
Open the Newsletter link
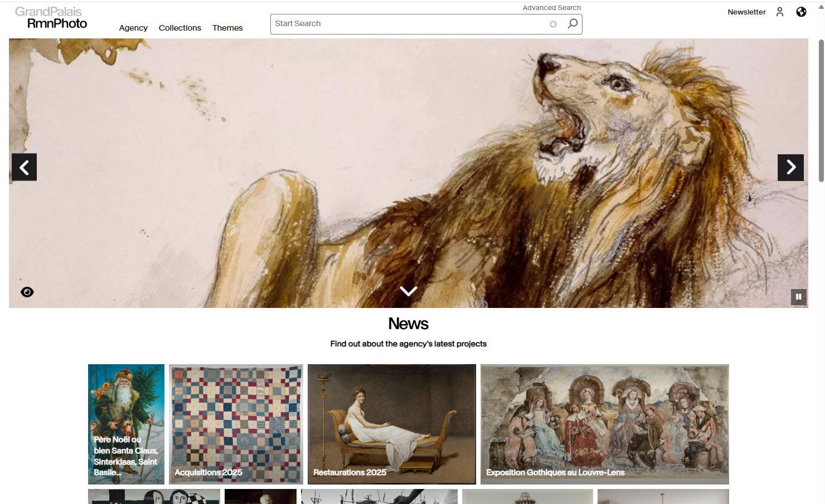tap(746, 12)
